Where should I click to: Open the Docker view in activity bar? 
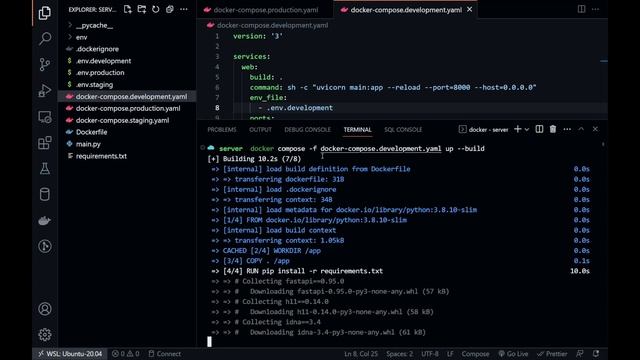click(x=44, y=220)
